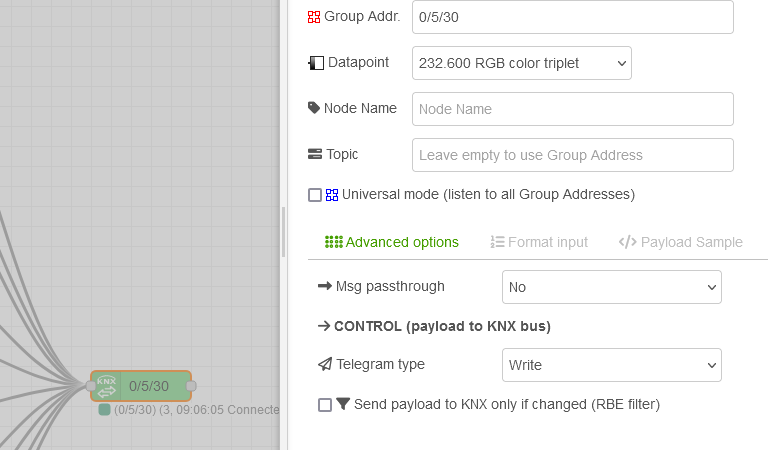Show the Payload Sample tab
The width and height of the screenshot is (782, 450).
pyautogui.click(x=681, y=242)
